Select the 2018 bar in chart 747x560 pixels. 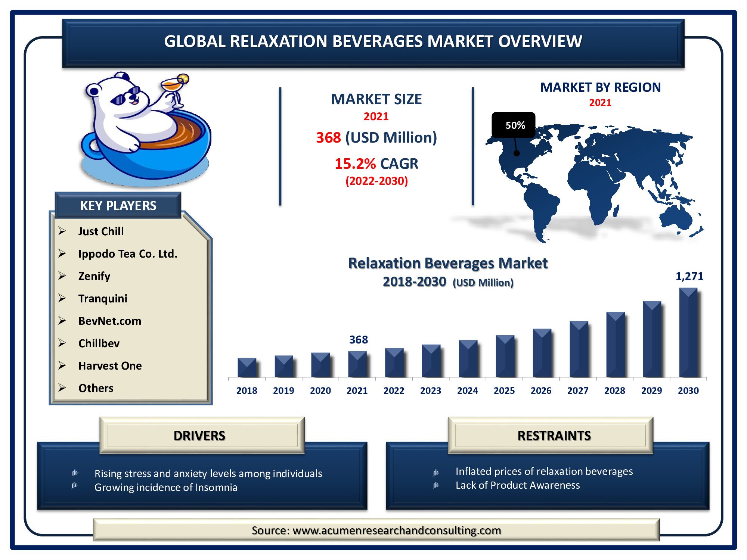click(247, 367)
